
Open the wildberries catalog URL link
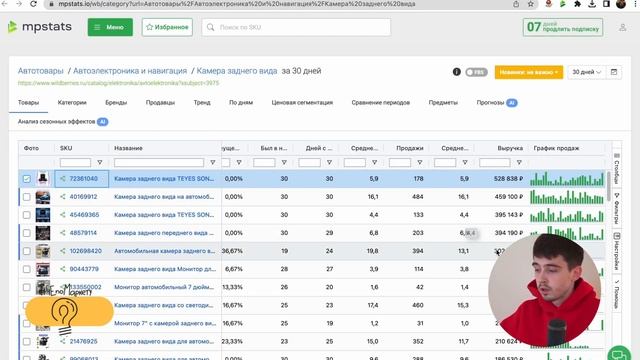tap(118, 83)
